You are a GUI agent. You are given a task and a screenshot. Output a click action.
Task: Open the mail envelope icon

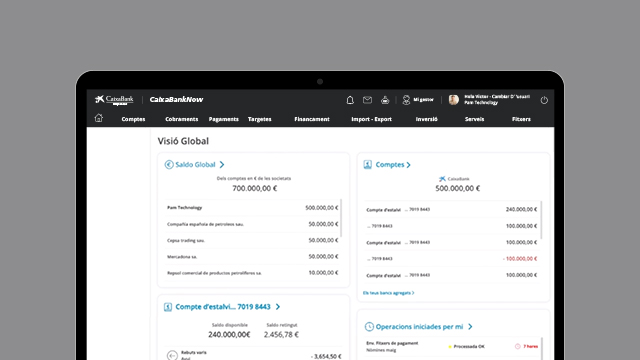coord(367,100)
